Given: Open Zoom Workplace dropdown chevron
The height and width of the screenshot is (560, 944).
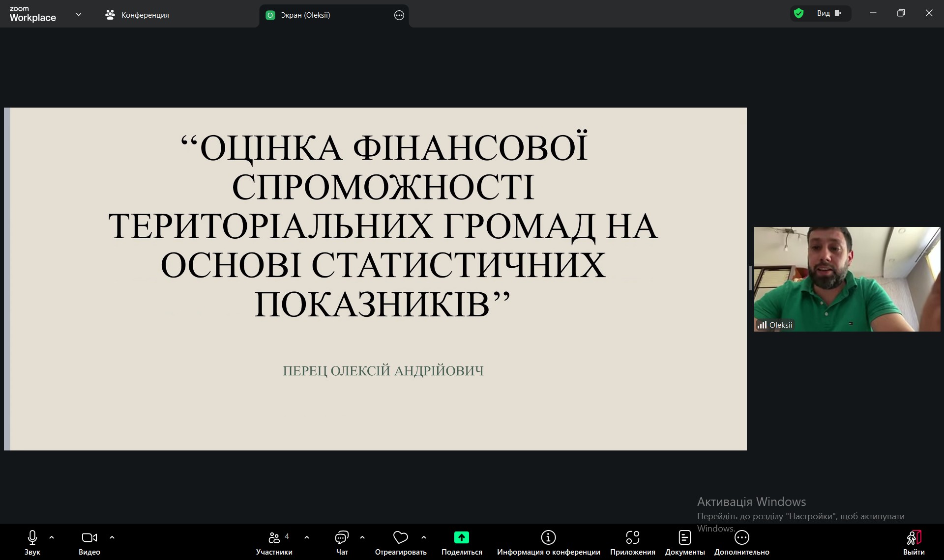Looking at the screenshot, I should click(x=79, y=15).
